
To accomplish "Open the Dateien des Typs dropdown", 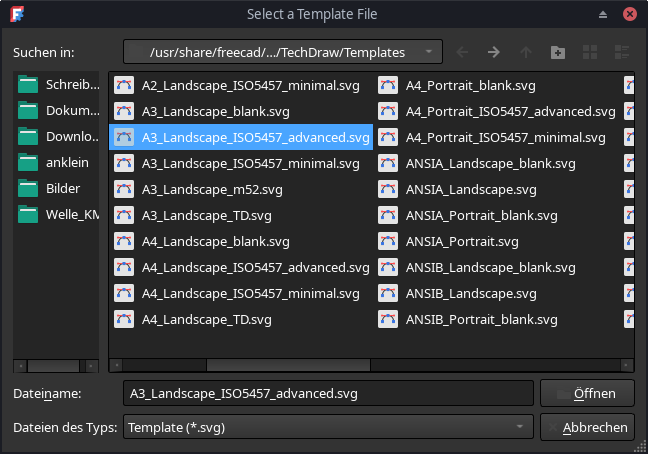I will coord(328,427).
